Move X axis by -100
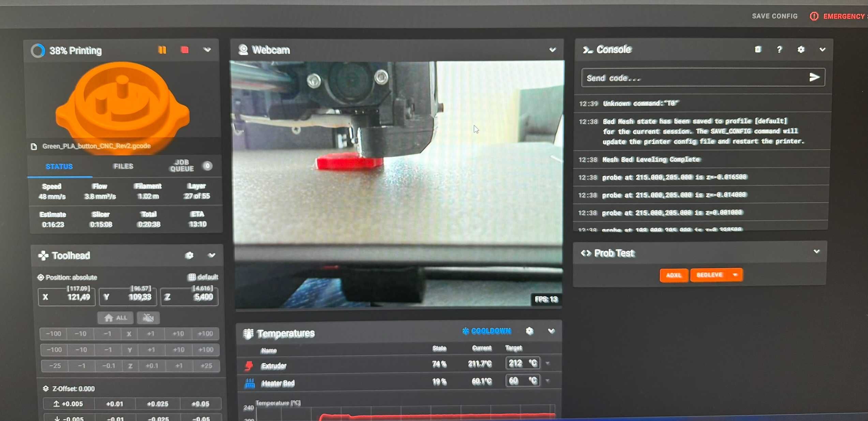This screenshot has width=868, height=421. point(54,334)
